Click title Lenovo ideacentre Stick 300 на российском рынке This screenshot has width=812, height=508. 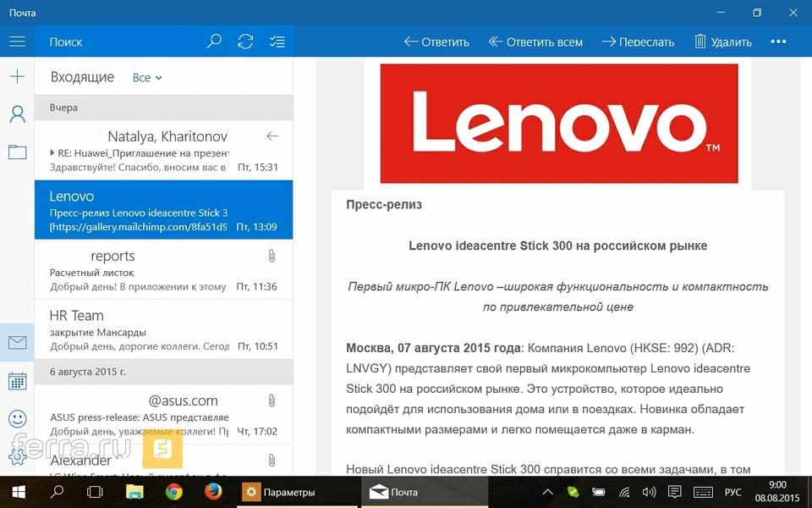557,246
